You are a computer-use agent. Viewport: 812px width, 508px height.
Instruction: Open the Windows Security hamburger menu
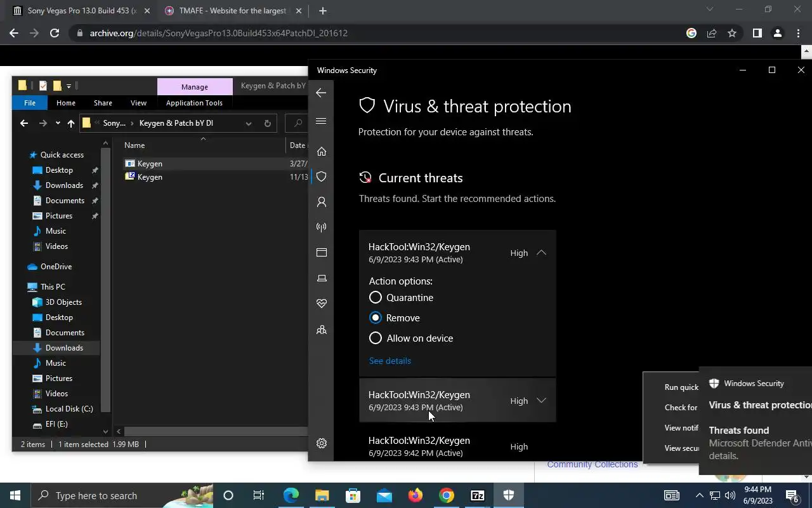pyautogui.click(x=321, y=121)
